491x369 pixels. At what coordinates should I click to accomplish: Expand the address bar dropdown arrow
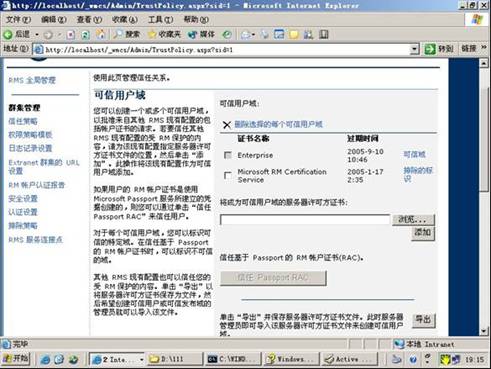414,49
